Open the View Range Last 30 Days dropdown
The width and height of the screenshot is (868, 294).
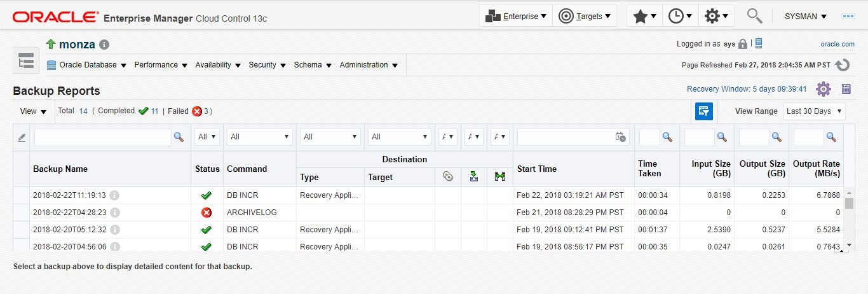click(x=814, y=111)
